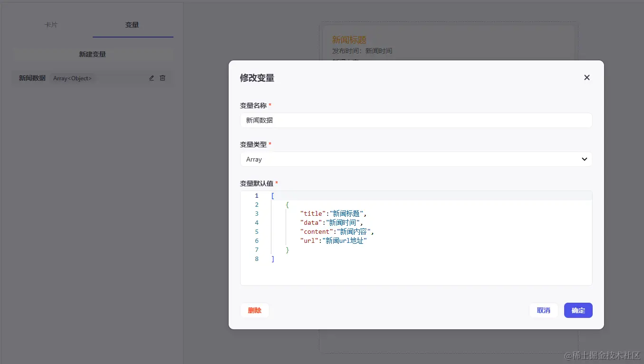Switch to the 卡片 tab
Image resolution: width=644 pixels, height=364 pixels.
(51, 25)
